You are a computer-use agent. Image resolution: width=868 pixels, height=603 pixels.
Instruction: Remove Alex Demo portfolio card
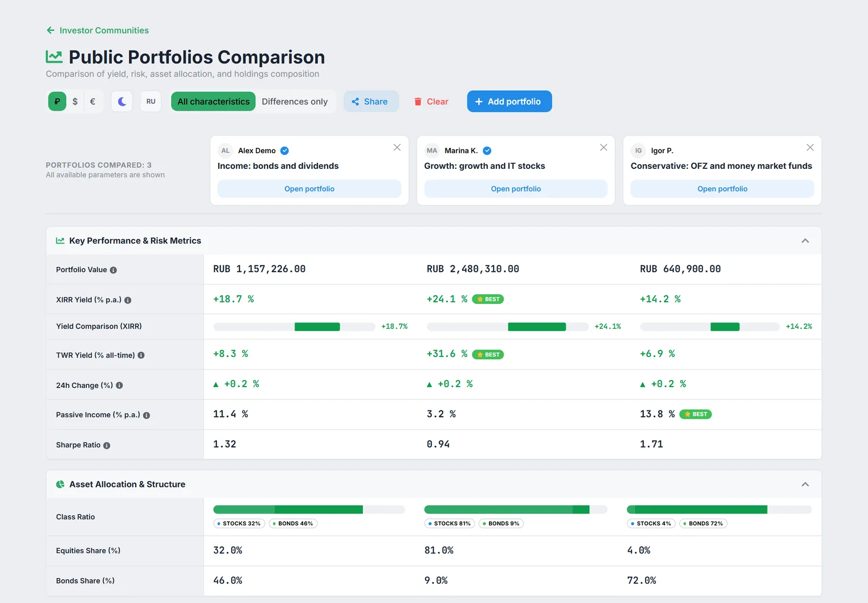click(397, 148)
